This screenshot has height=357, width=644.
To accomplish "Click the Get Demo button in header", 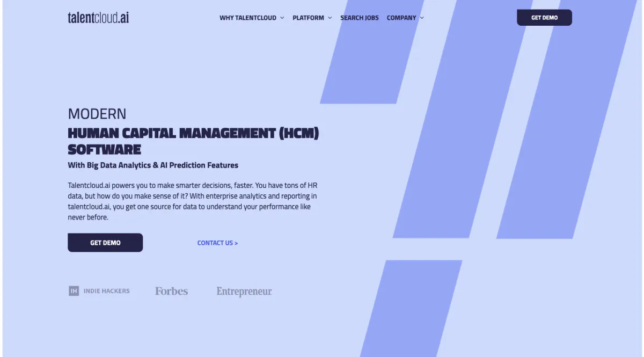I will [x=544, y=18].
